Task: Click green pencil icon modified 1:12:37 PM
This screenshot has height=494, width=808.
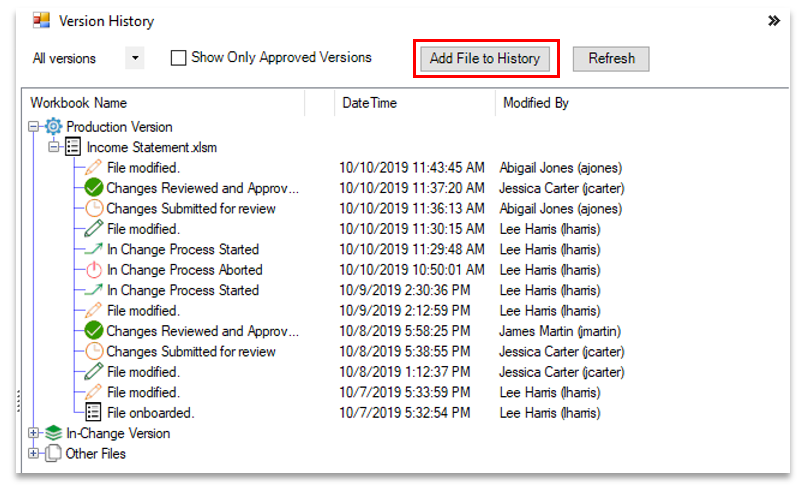Action: pyautogui.click(x=93, y=371)
